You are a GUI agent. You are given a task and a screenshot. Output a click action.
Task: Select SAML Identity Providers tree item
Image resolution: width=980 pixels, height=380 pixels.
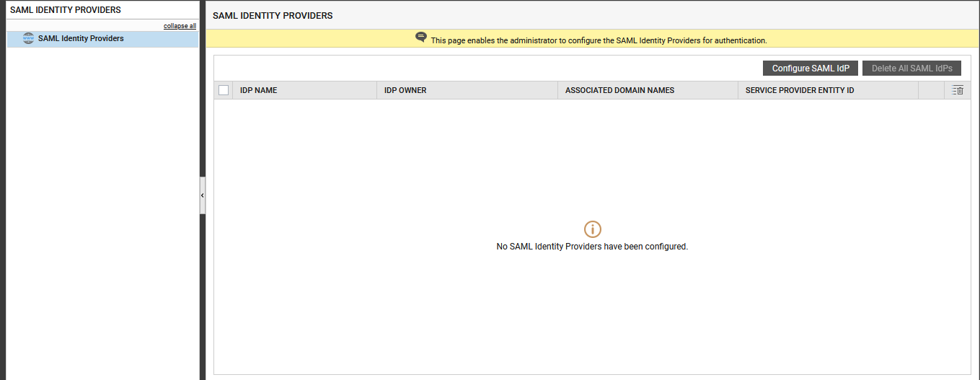tap(81, 39)
